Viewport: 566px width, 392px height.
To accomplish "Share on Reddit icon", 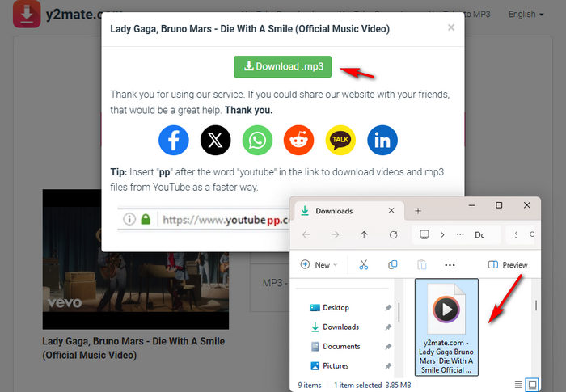I will tap(299, 140).
